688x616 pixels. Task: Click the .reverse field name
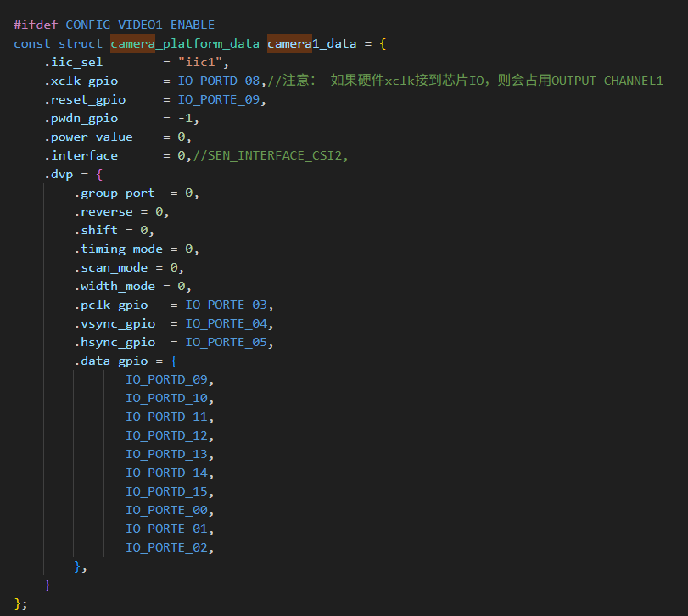tap(103, 212)
